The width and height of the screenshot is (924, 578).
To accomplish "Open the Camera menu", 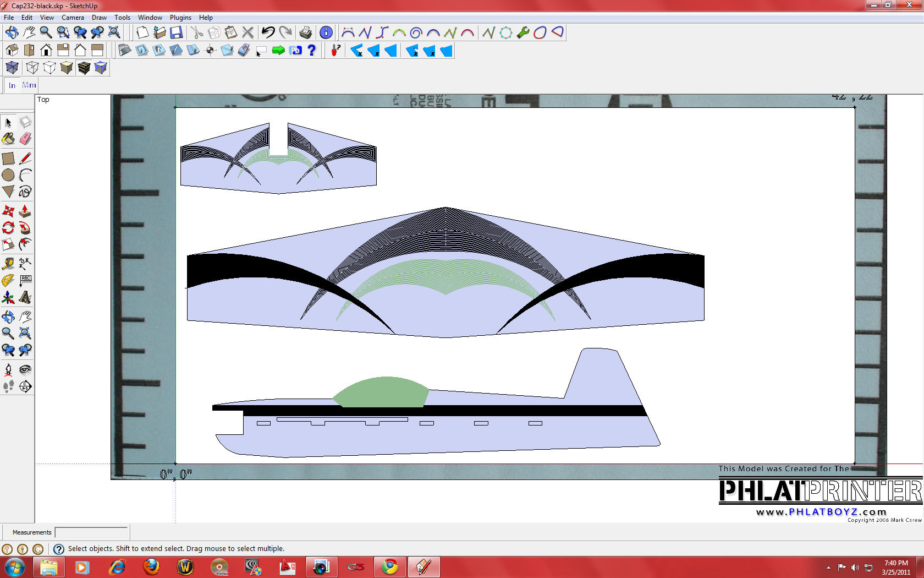I will pyautogui.click(x=73, y=18).
